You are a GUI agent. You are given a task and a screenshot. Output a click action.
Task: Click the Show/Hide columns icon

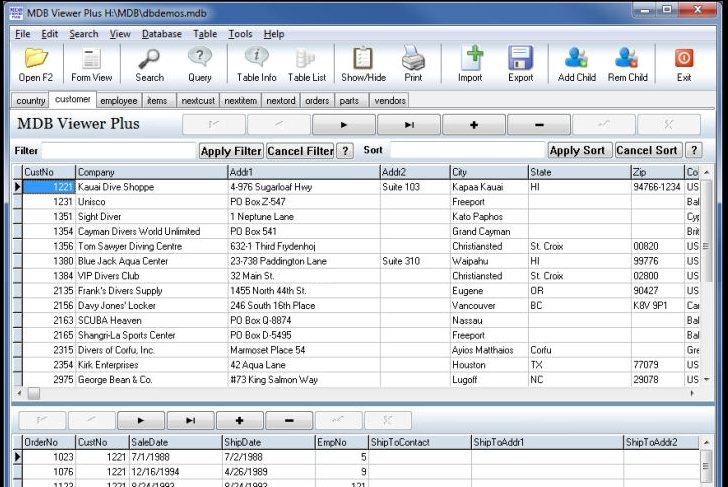click(x=364, y=65)
